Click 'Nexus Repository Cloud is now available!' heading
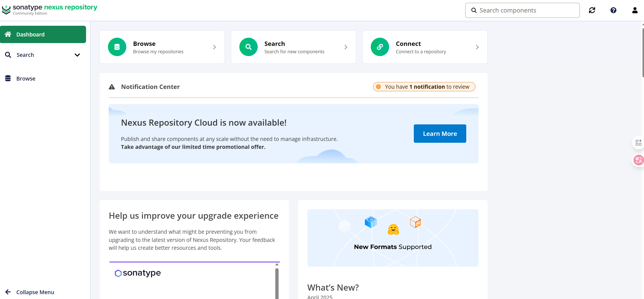This screenshot has height=299, width=644. point(204,123)
